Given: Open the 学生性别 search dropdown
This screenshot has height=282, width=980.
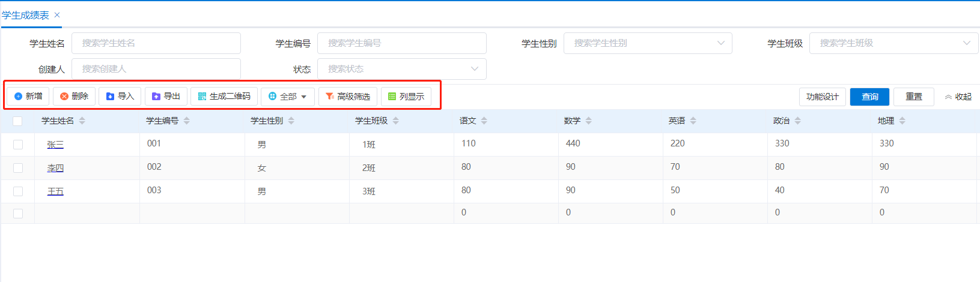Looking at the screenshot, I should 648,43.
